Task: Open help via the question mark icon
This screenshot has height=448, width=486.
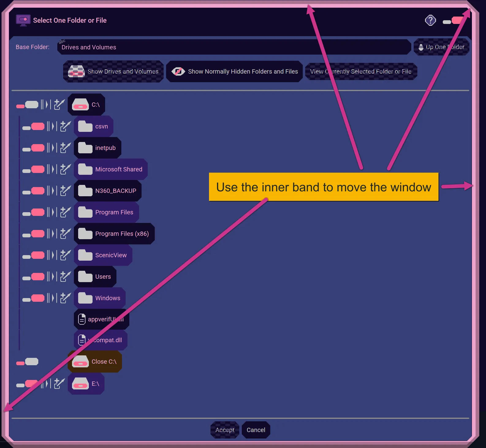Action: tap(430, 21)
